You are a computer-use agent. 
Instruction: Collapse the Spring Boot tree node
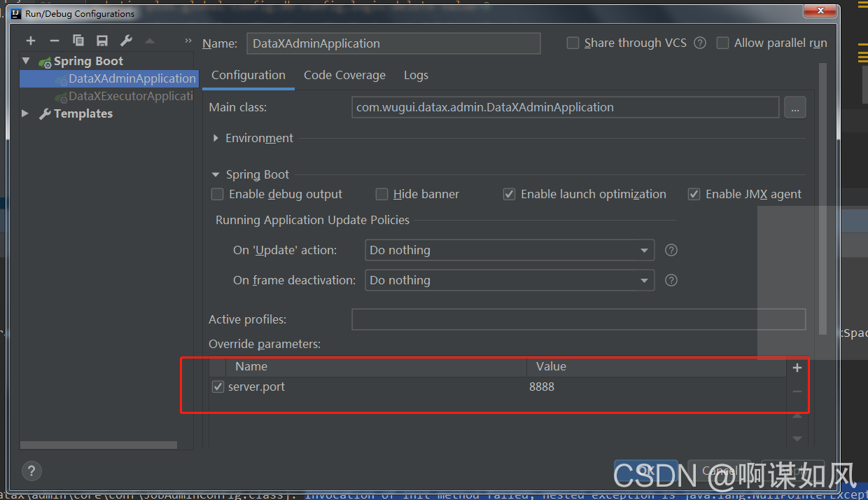click(26, 61)
